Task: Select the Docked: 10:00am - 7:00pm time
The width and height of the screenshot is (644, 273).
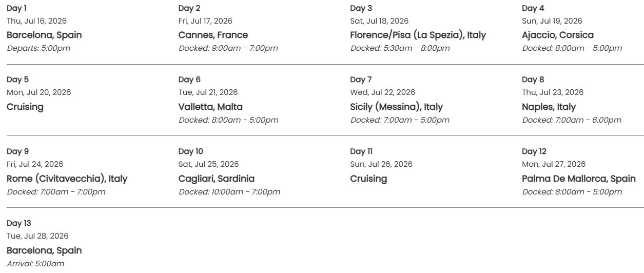Action: (x=229, y=192)
